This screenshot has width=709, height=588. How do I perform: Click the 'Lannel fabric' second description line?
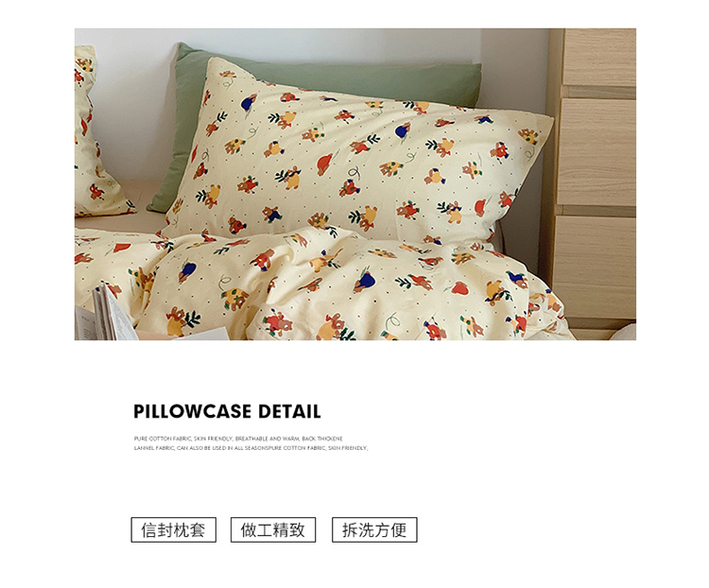(251, 448)
